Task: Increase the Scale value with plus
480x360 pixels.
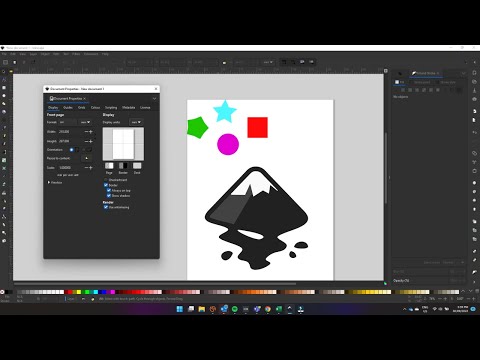Action: tap(91, 167)
